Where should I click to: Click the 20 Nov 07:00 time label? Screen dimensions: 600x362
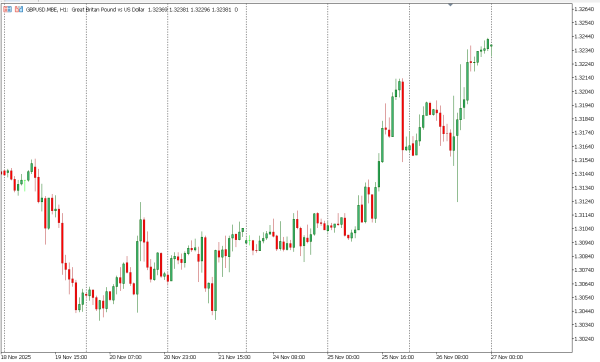click(x=126, y=357)
